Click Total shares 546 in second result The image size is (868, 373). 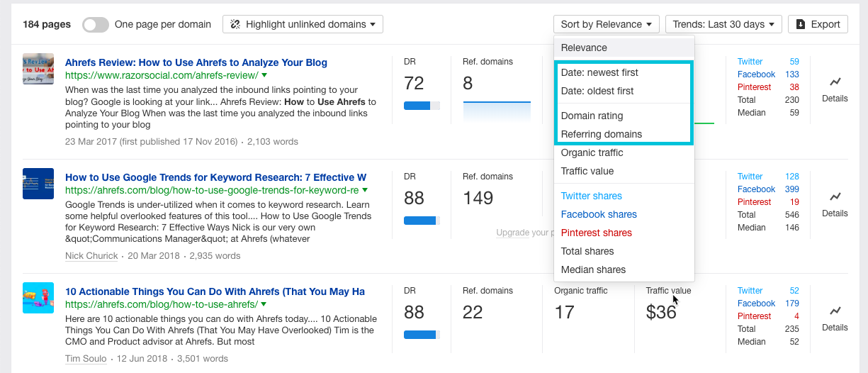coord(792,215)
